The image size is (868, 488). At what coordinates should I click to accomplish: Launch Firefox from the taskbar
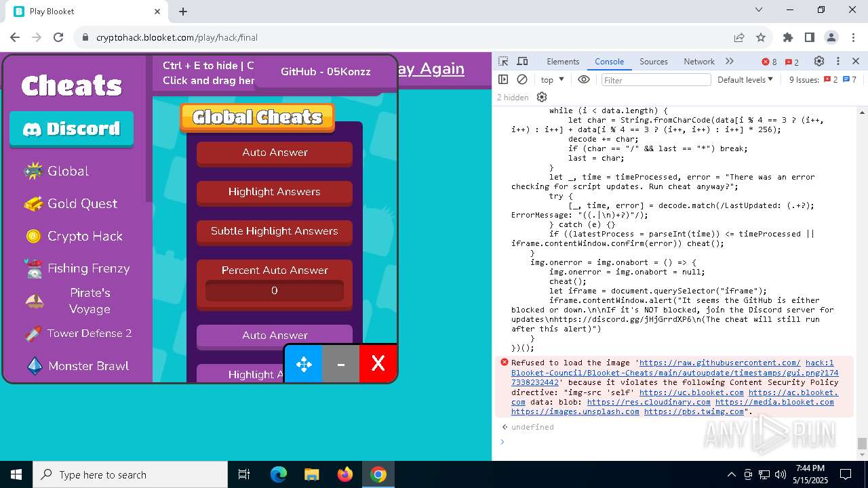[345, 474]
